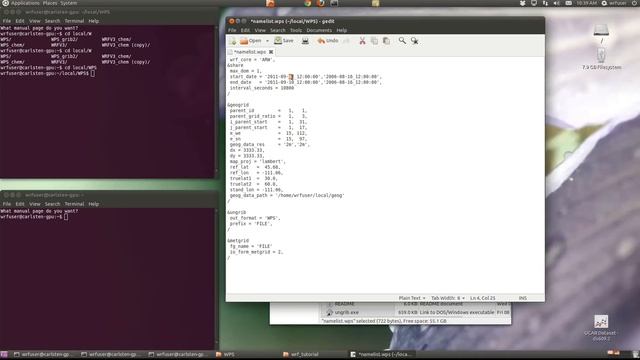Open gedit Edit menu
The height and width of the screenshot is (360, 640).
coord(245,30)
